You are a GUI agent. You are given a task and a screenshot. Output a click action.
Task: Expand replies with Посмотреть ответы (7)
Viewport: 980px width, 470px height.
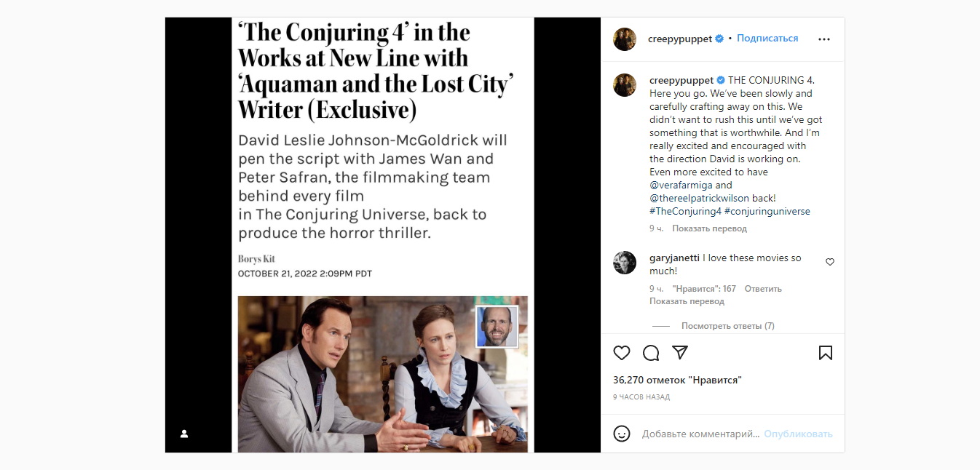tap(727, 326)
